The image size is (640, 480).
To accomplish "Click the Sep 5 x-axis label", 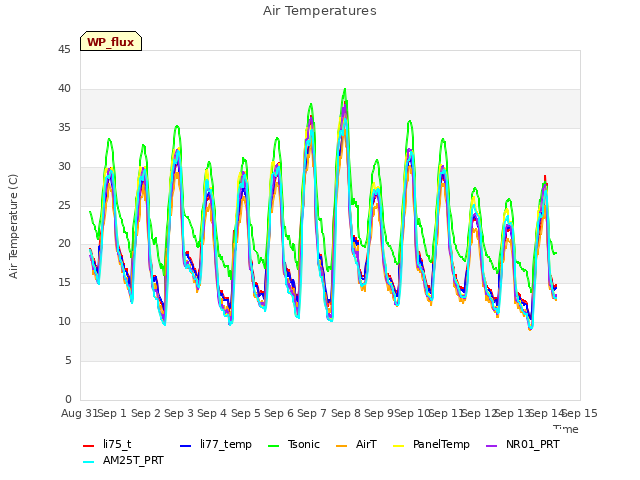I will click(x=246, y=413).
